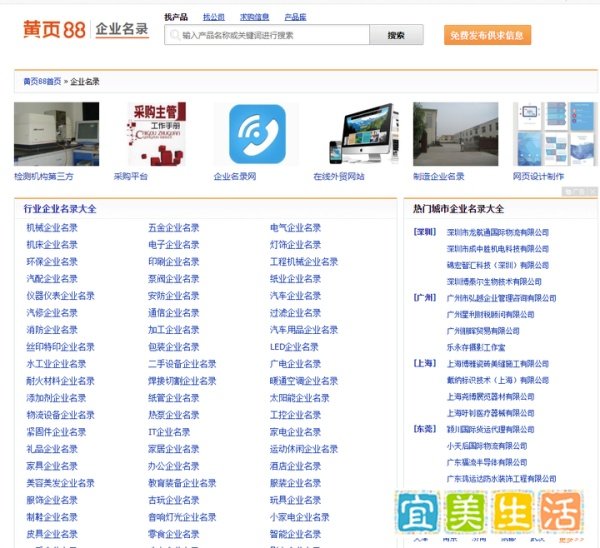Open the IT企业名录 category link
This screenshot has height=548, width=600.
169,432
